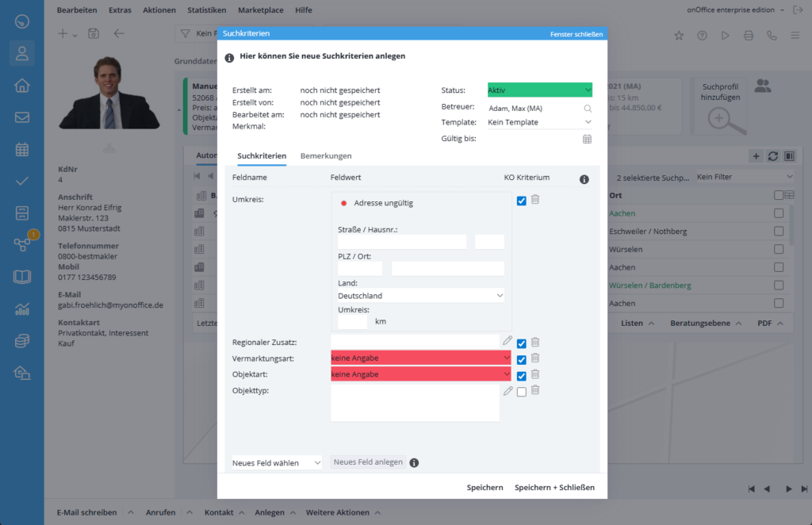The width and height of the screenshot is (812, 525).
Task: Uncheck the KO Kriterium checkbox for Umkreis
Action: click(521, 201)
